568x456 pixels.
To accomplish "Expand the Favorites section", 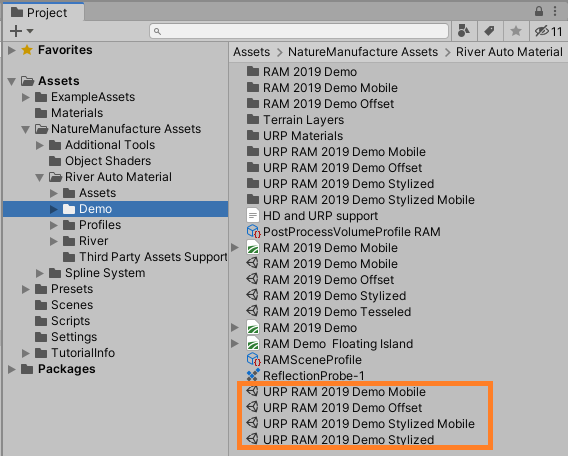I will 12,50.
